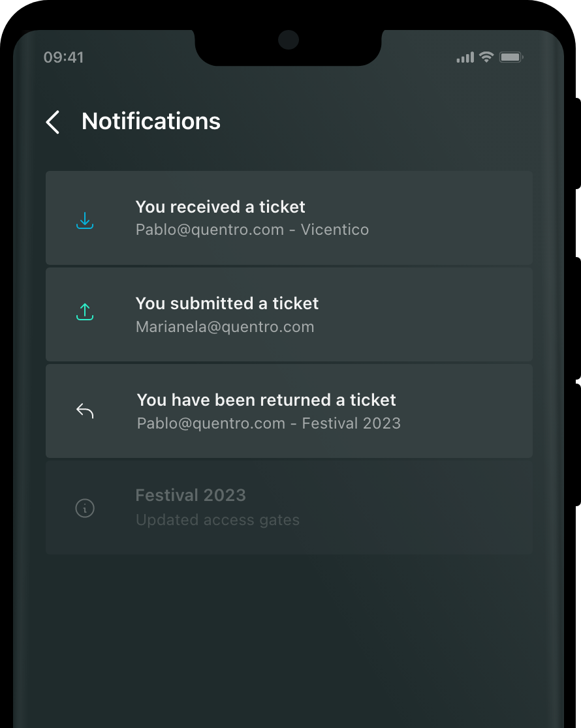Click the Pablo@quentro.com - Vicentico text
The width and height of the screenshot is (581, 728).
click(253, 230)
